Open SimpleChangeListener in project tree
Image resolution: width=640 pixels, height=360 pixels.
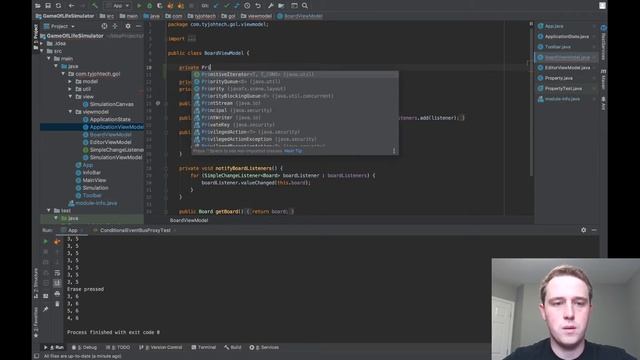click(x=113, y=150)
